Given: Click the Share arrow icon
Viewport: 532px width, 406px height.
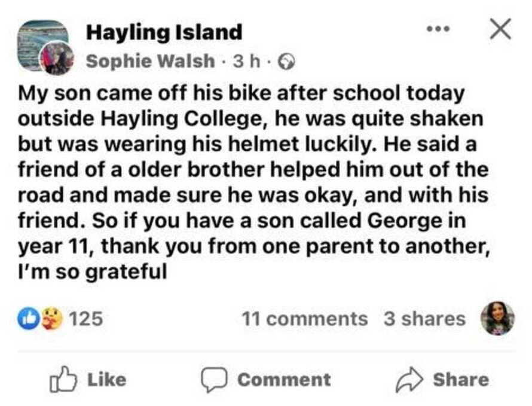Looking at the screenshot, I should pos(410,378).
